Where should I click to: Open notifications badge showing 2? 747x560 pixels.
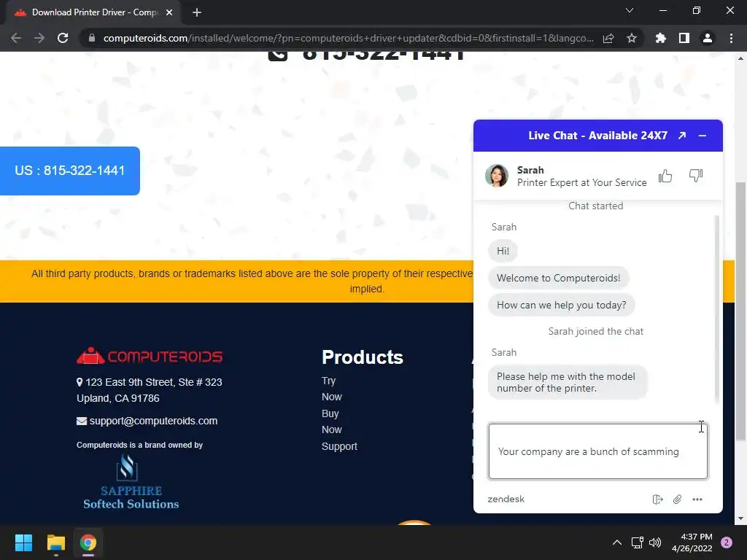727,542
